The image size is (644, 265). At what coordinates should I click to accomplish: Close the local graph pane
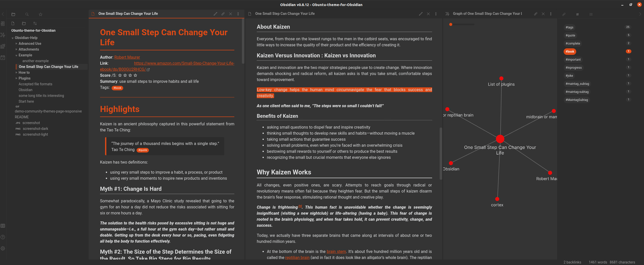click(543, 14)
